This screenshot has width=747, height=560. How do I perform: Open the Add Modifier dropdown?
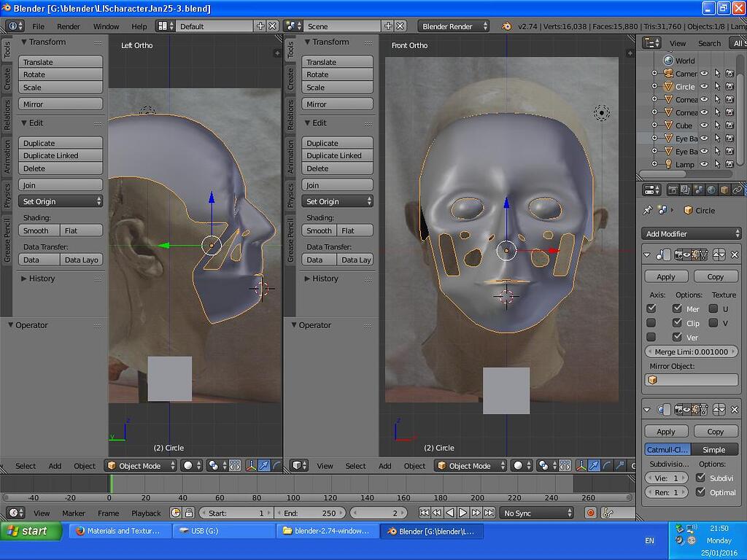693,233
